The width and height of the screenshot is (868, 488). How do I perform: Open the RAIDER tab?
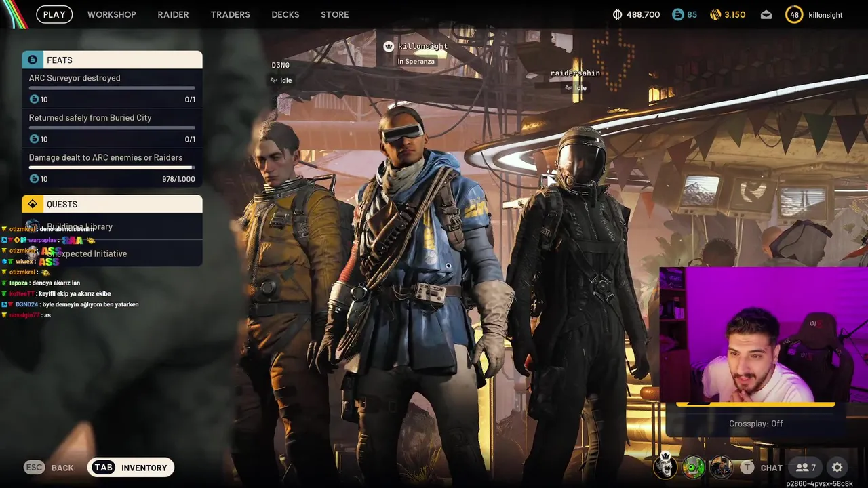click(174, 14)
